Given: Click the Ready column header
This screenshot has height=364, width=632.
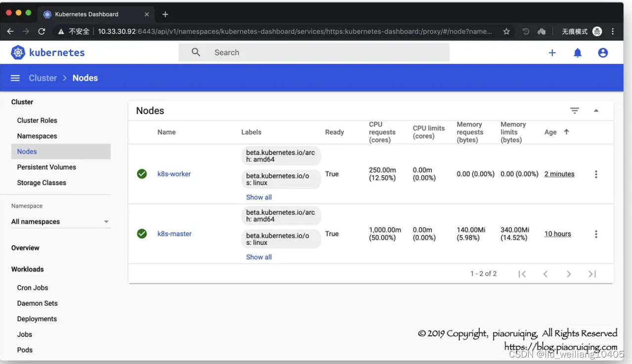Looking at the screenshot, I should (334, 132).
